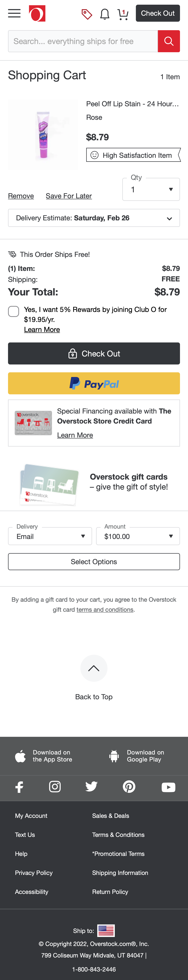Enable the 5% Rewards Club O checkbox

click(x=13, y=311)
